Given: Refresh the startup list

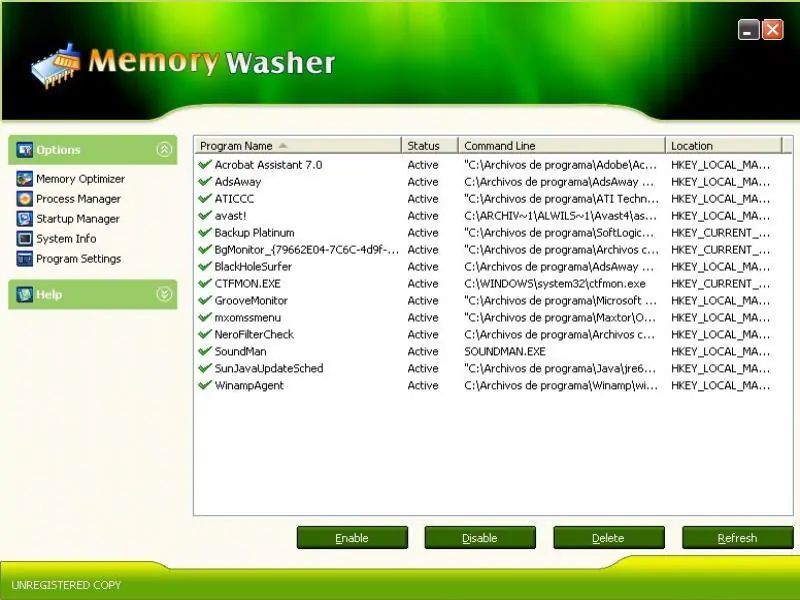Looking at the screenshot, I should [x=737, y=538].
